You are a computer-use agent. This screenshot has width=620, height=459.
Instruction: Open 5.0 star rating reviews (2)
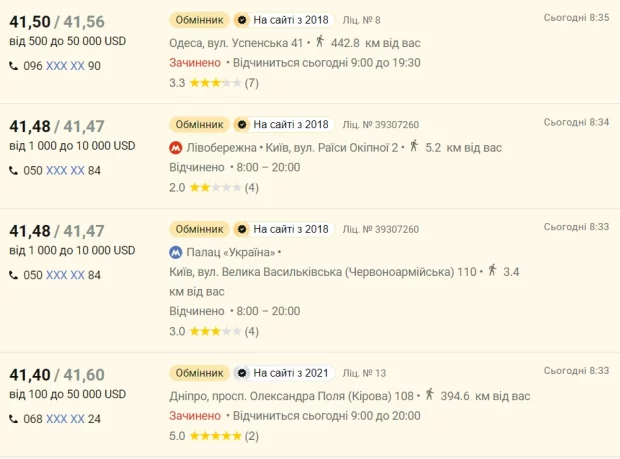(214, 436)
